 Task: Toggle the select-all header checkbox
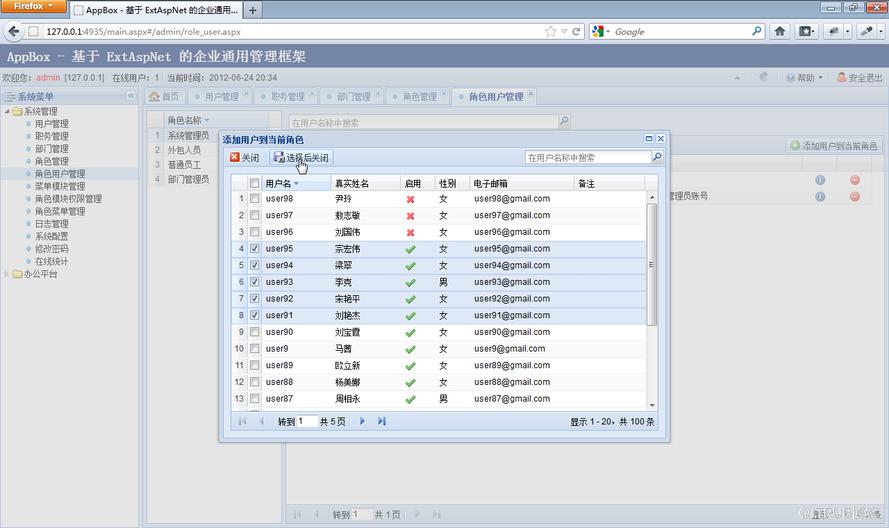[x=255, y=183]
